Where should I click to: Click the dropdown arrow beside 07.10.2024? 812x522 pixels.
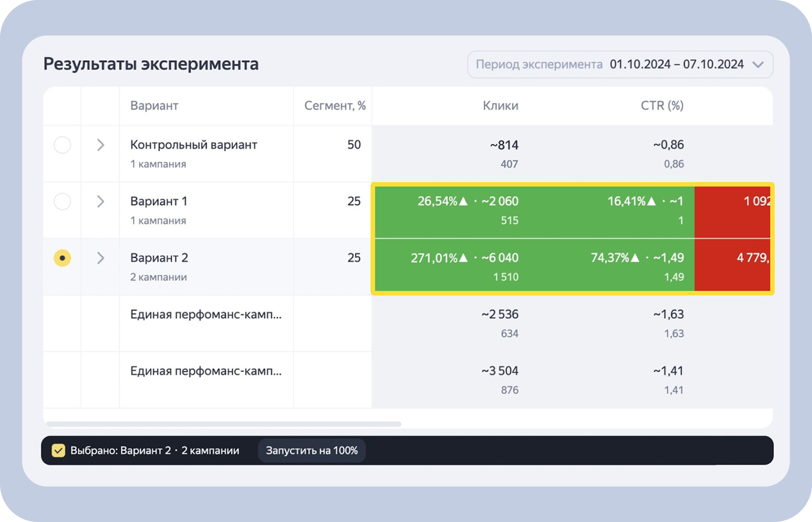click(x=758, y=64)
